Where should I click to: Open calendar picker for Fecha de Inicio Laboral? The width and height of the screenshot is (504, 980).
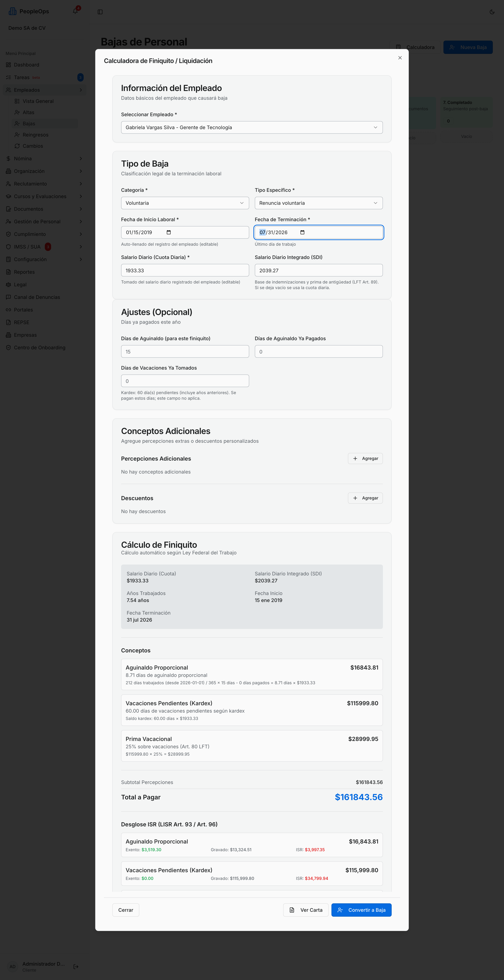click(169, 232)
